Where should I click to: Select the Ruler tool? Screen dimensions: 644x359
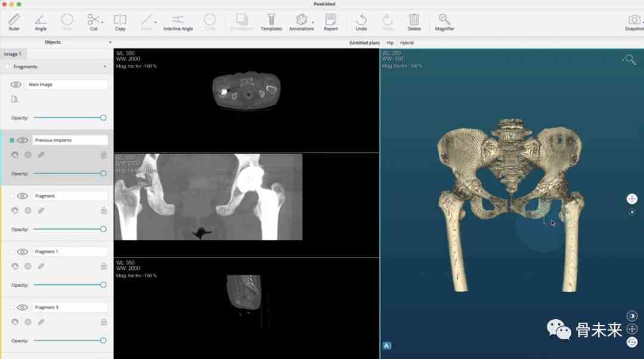(14, 22)
